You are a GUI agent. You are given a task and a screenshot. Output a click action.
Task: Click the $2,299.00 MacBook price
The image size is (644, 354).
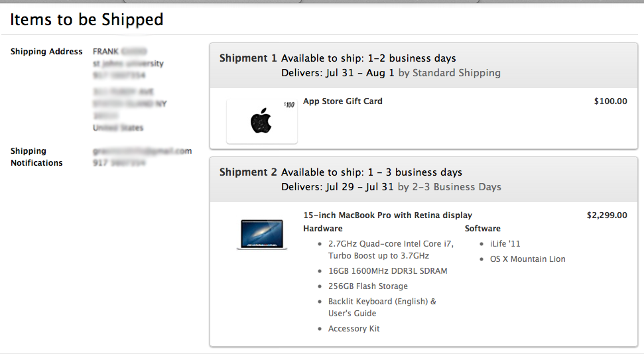tap(606, 215)
